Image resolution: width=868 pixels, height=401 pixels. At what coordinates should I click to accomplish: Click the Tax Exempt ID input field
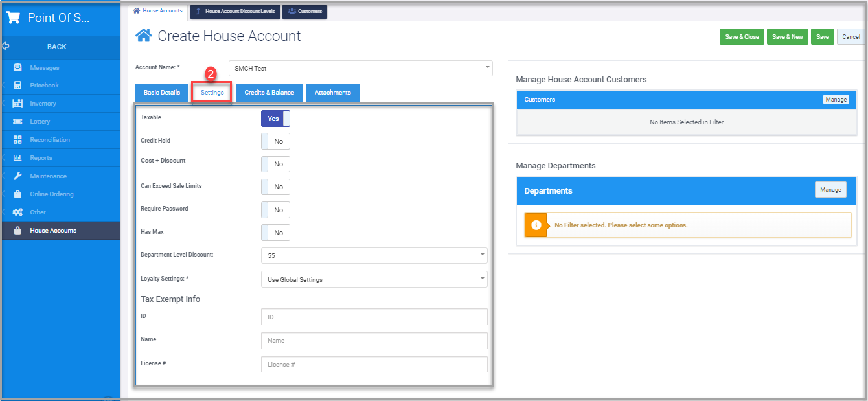point(374,317)
